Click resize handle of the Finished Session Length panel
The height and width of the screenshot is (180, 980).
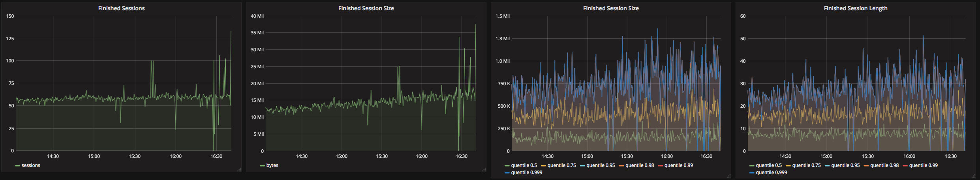point(973,176)
